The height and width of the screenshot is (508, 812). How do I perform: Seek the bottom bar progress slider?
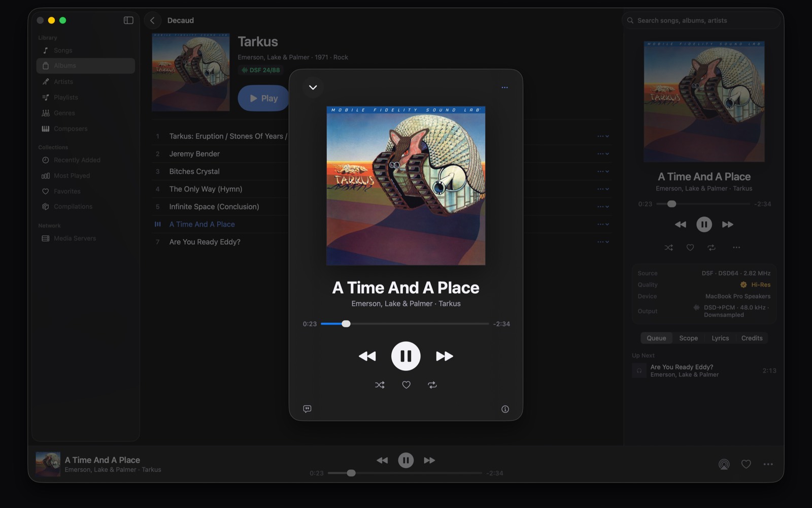click(405, 473)
